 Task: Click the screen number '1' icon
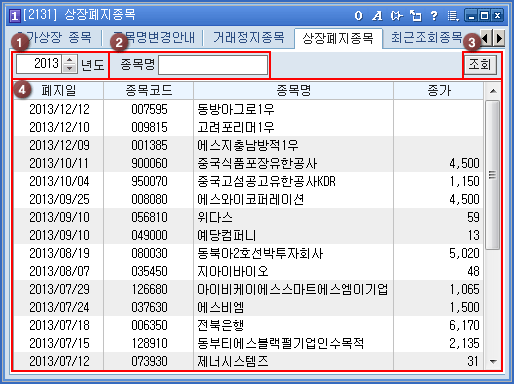click(14, 15)
